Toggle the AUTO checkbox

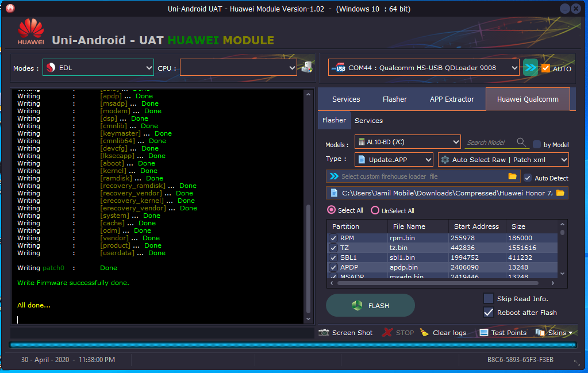(545, 68)
